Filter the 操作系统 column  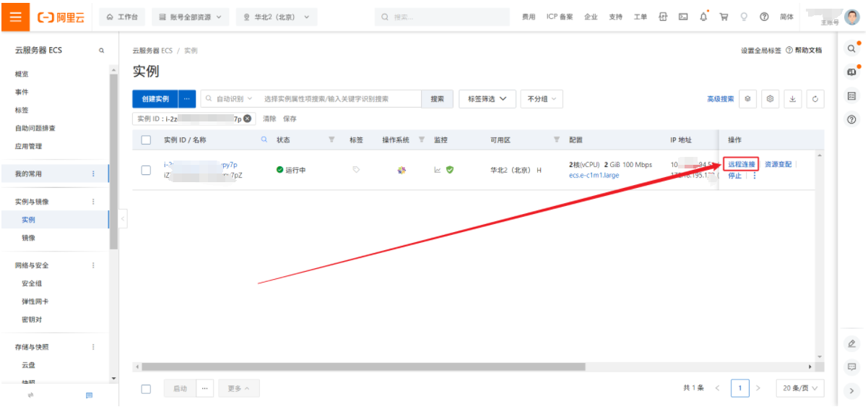coord(421,140)
